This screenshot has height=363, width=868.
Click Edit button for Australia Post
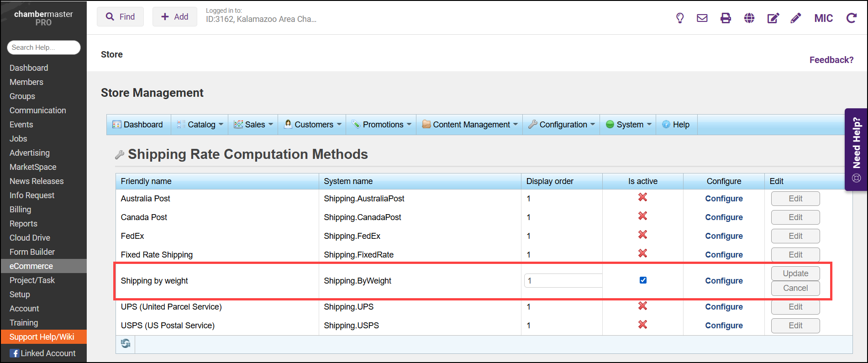point(795,199)
